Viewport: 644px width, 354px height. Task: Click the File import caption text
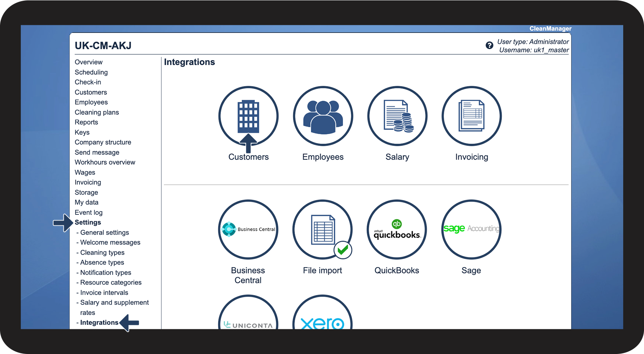coord(323,271)
